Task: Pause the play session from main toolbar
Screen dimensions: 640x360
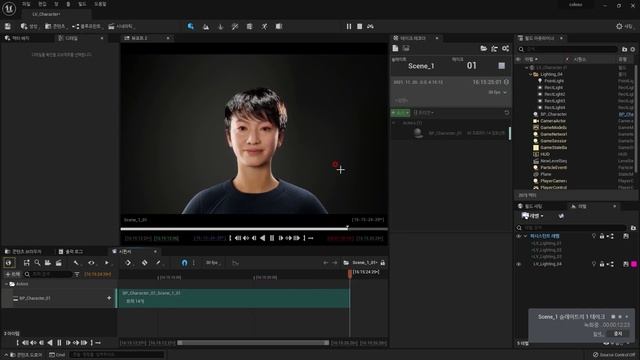Action: pyautogui.click(x=349, y=27)
